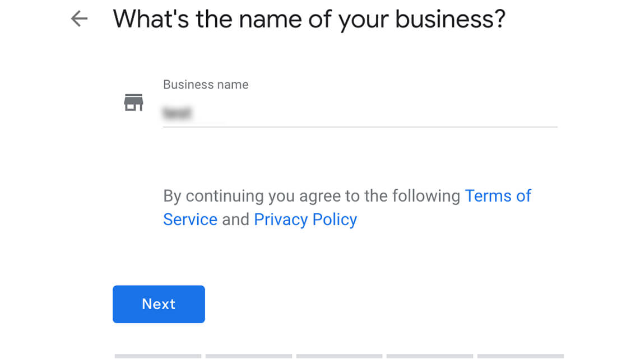The image size is (622, 364).
Task: Click the back arrow icon
Action: tap(79, 19)
